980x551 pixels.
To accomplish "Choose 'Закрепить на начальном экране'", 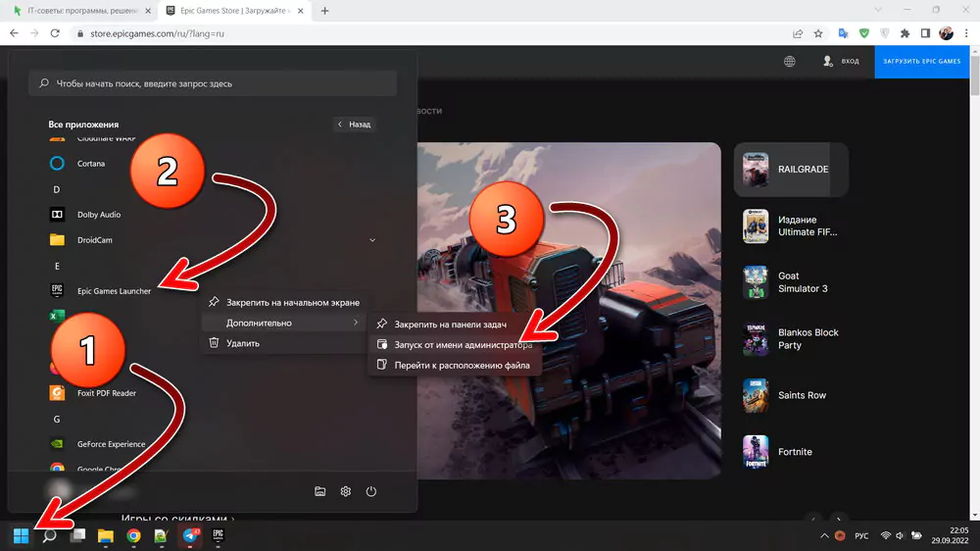I will [x=284, y=303].
